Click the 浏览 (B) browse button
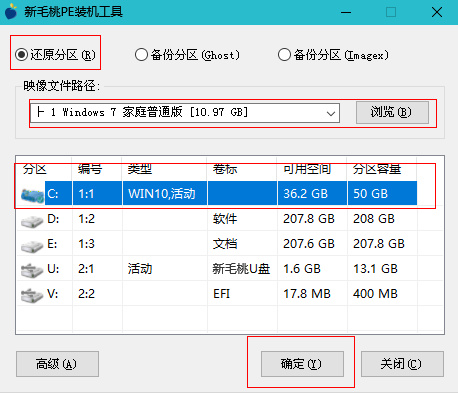The height and width of the screenshot is (393, 458). click(x=392, y=112)
